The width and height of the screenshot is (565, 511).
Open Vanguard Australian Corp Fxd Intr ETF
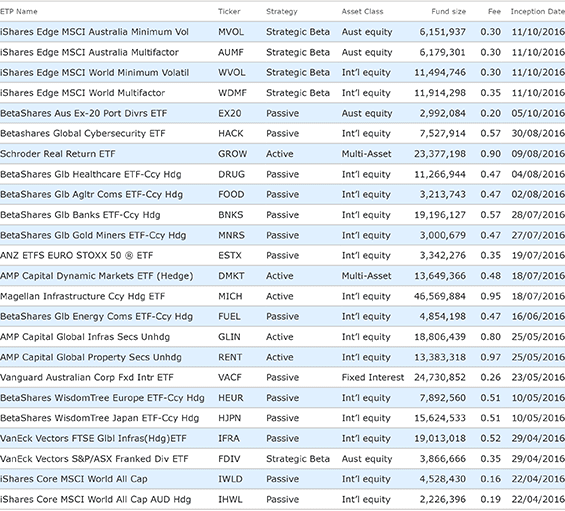(x=86, y=377)
